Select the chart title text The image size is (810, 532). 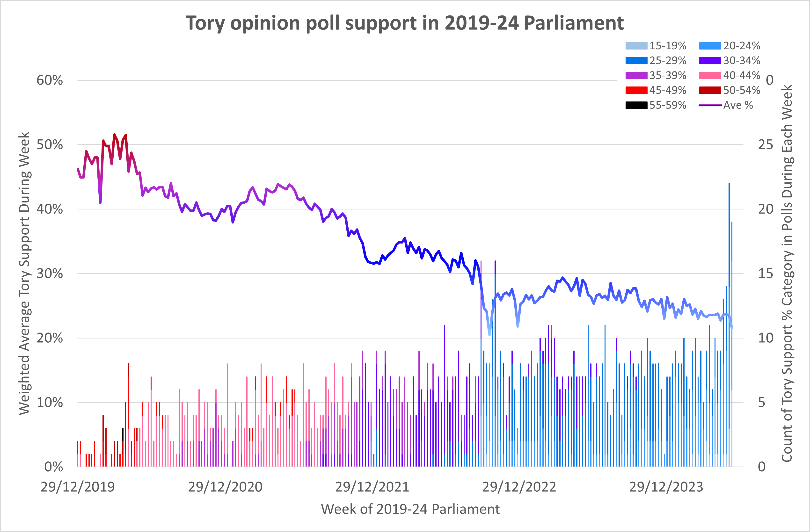point(404,23)
